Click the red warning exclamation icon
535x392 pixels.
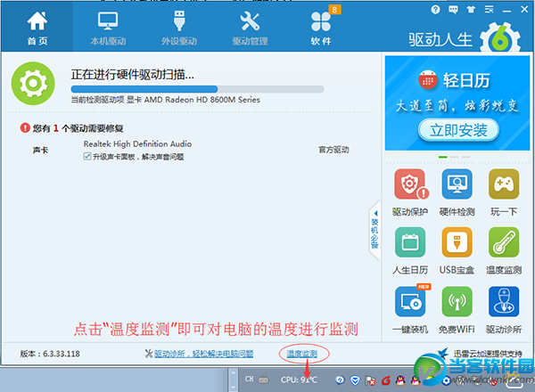(x=25, y=127)
